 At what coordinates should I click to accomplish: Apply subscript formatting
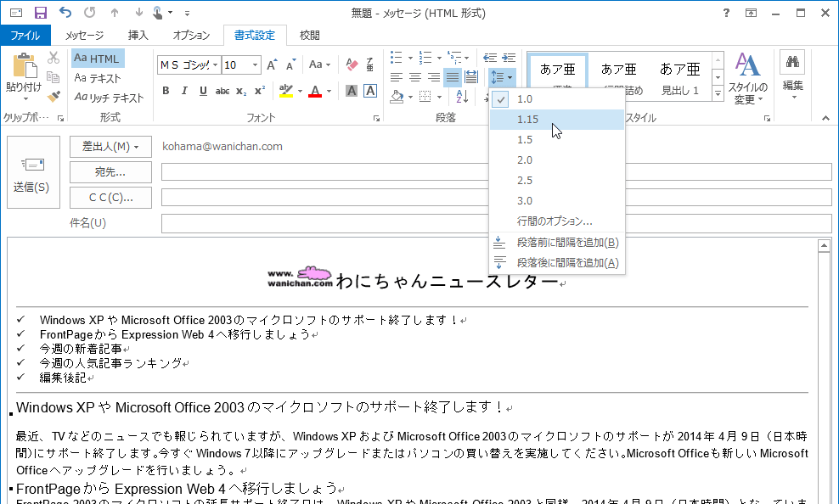241,92
